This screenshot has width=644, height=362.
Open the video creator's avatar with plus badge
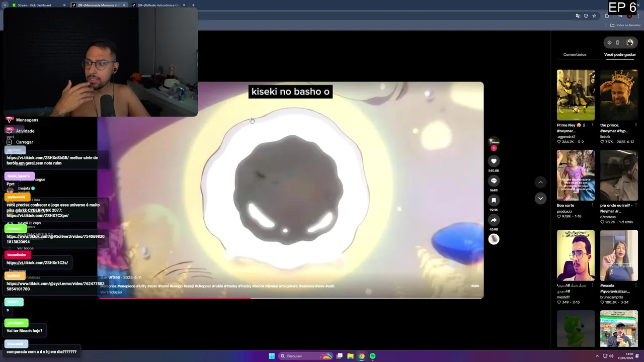tap(494, 143)
